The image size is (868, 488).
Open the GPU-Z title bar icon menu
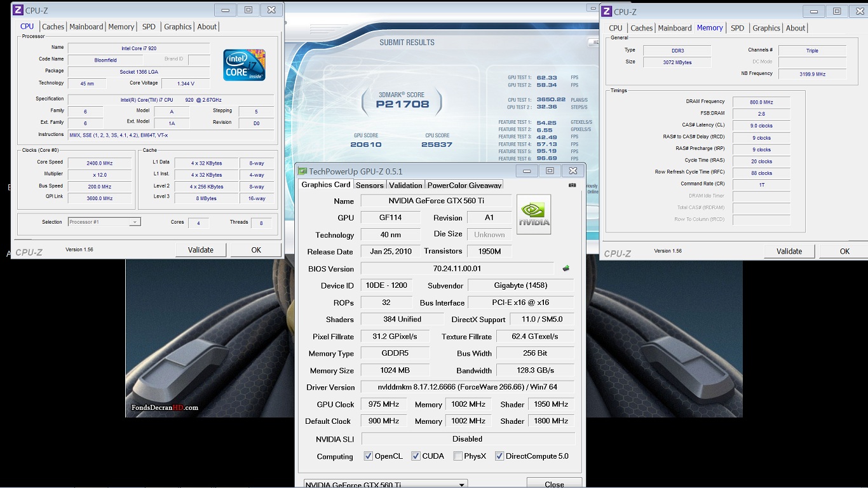coord(303,171)
